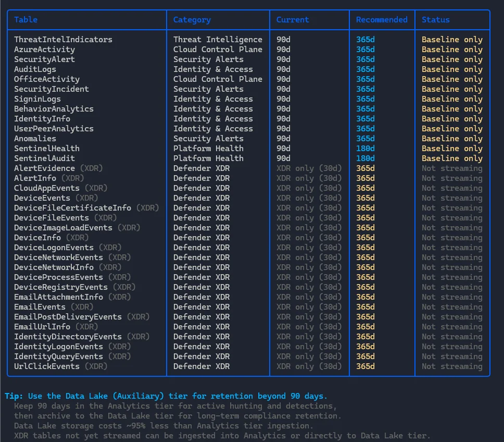Click the Platform Health category for SentinelAudit
This screenshot has width=504, height=442.
click(x=208, y=158)
